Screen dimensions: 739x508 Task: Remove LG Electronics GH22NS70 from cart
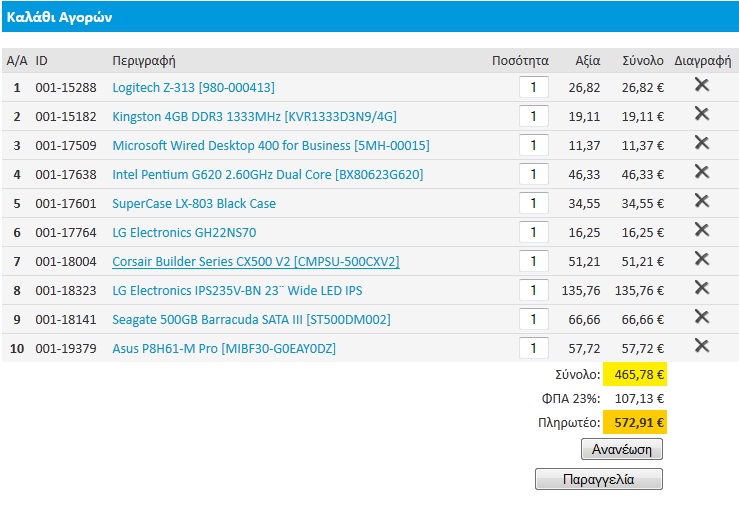point(702,229)
